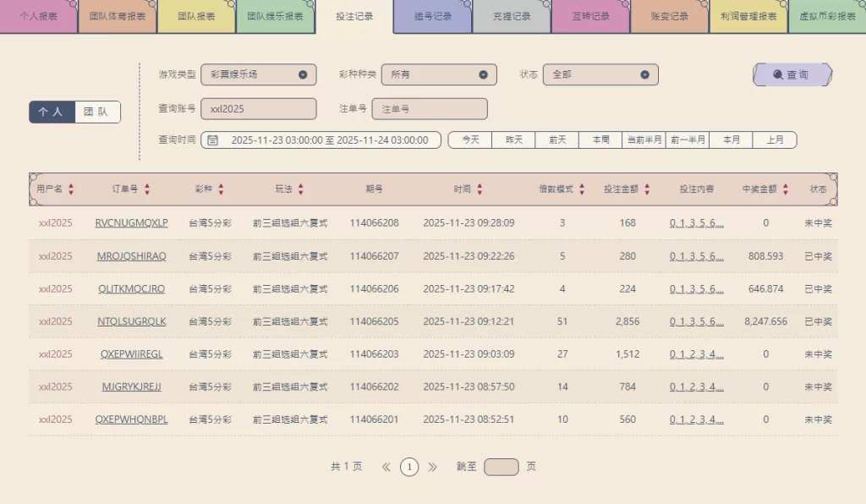Switch to 团队 view toggle
The height and width of the screenshot is (504, 866).
pos(96,112)
